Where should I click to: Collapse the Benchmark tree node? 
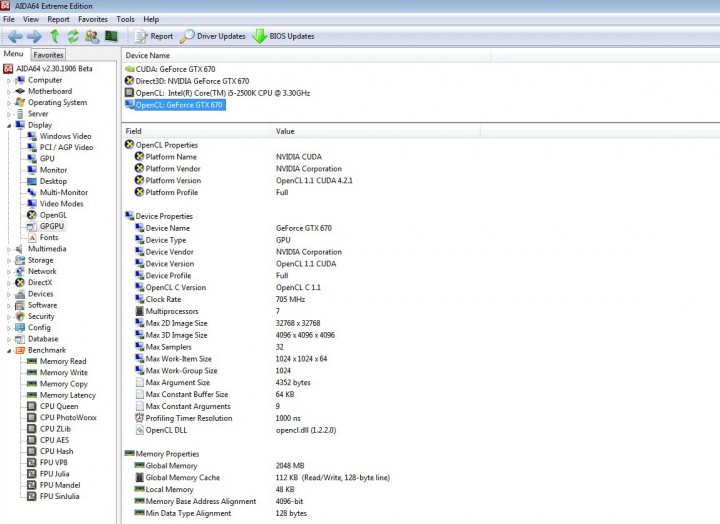9,350
